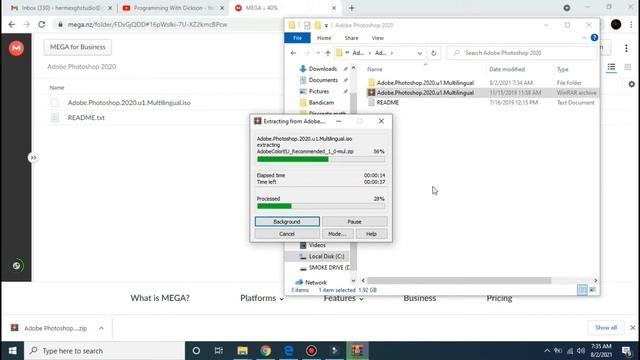
Task: Switch Explorer to large icons view
Action: tap(592, 290)
